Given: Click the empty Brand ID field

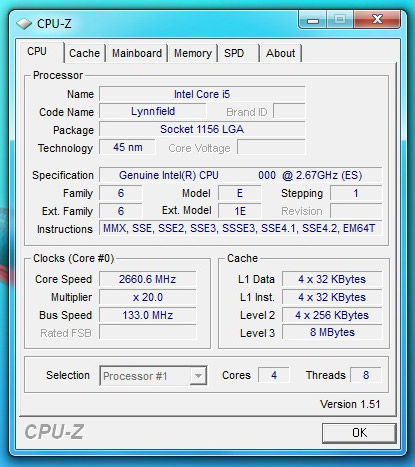Looking at the screenshot, I should coord(289,111).
